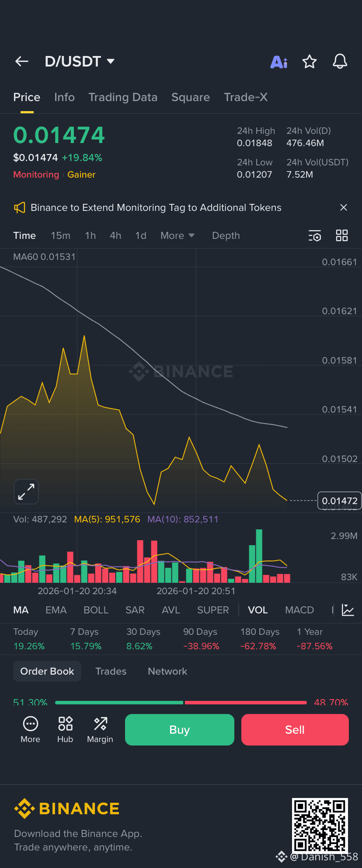Screen dimensions: 362x868
Task: Switch to the Trading Data tab
Action: pyautogui.click(x=123, y=97)
